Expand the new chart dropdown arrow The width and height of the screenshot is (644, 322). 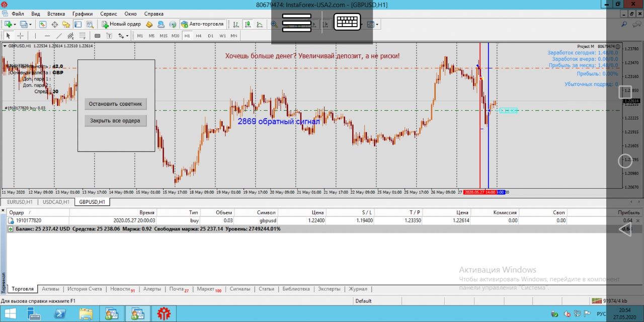coord(15,24)
